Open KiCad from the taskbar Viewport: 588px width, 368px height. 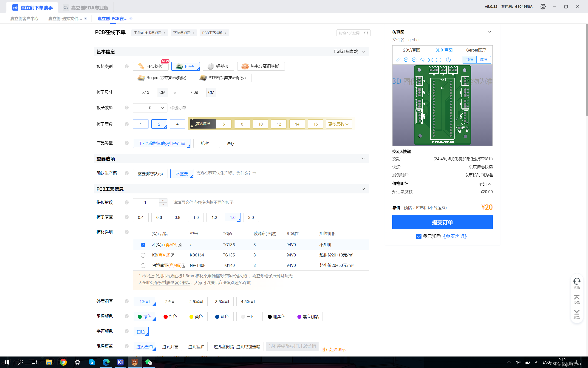click(120, 362)
